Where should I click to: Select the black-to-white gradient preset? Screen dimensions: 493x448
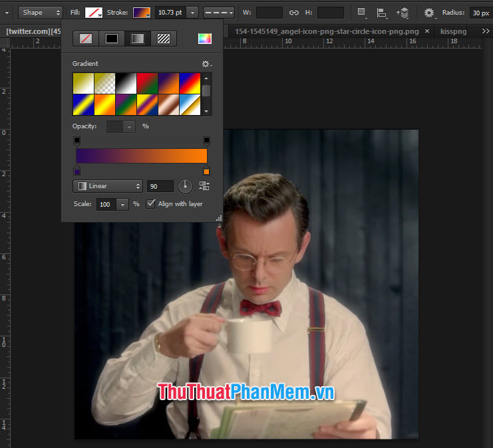[126, 83]
